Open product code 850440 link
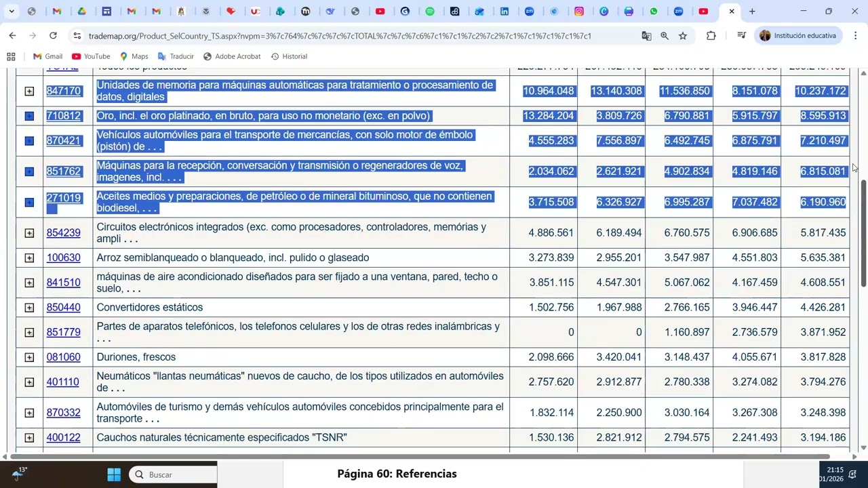 (64, 308)
